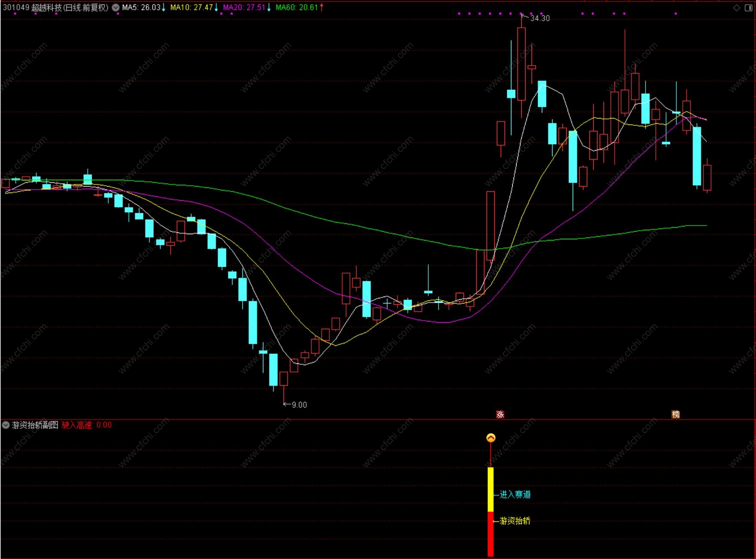Viewport: 756px width, 559px height.
Task: Click the MA20: 27.51 label
Action: pos(244,7)
